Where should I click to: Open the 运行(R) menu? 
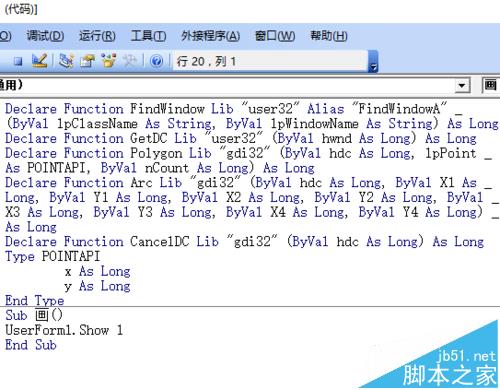pos(97,36)
